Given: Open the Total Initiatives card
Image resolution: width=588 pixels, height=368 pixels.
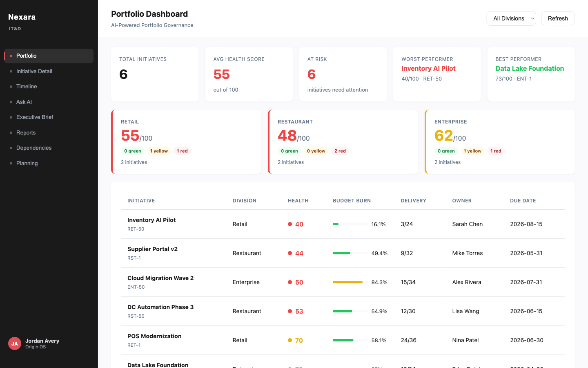Looking at the screenshot, I should [155, 74].
